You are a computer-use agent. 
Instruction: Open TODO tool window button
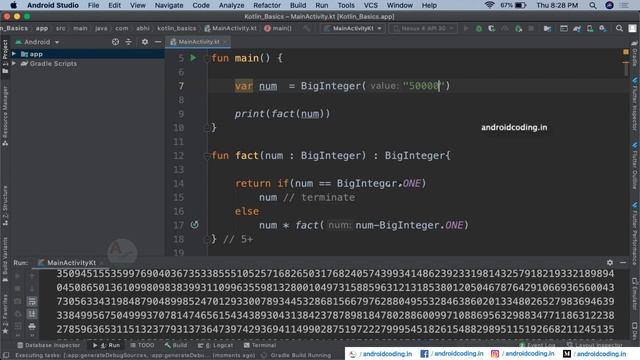(142, 345)
